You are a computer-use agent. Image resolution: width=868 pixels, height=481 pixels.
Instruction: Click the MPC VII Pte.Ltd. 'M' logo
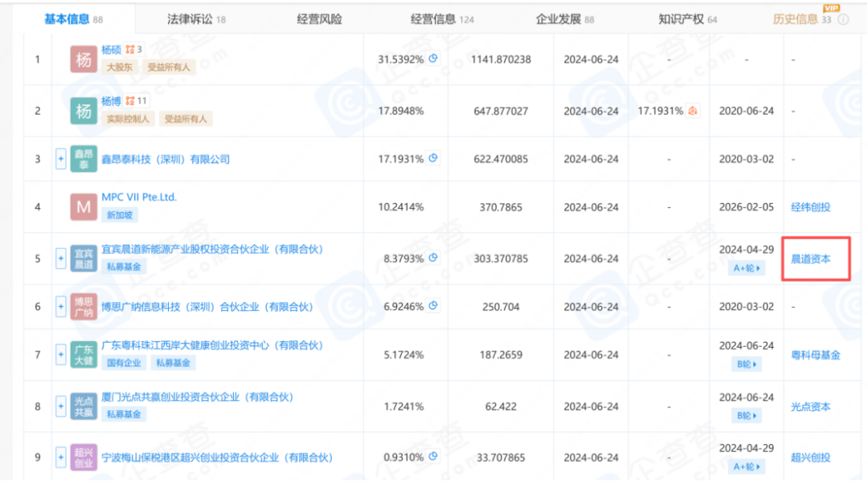[x=84, y=207]
